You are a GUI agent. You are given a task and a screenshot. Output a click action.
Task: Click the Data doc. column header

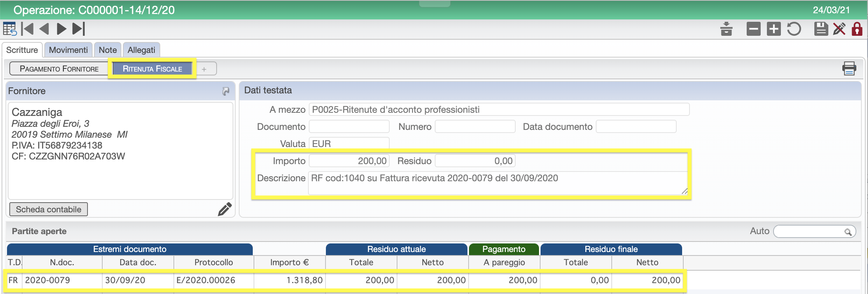click(138, 262)
